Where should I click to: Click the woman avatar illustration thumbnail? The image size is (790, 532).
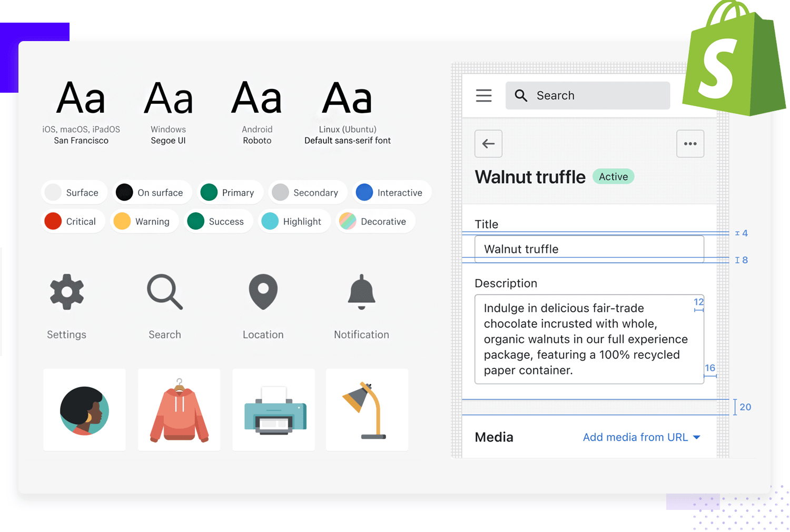coord(84,410)
